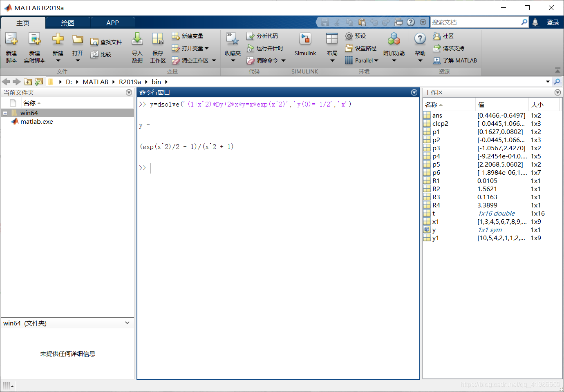
Task: Click Run and Time (运行并计时)
Action: click(265, 48)
